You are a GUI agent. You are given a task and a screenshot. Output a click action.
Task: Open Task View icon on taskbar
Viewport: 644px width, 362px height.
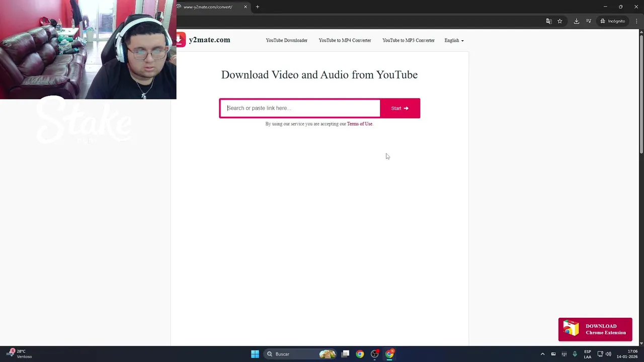(345, 354)
